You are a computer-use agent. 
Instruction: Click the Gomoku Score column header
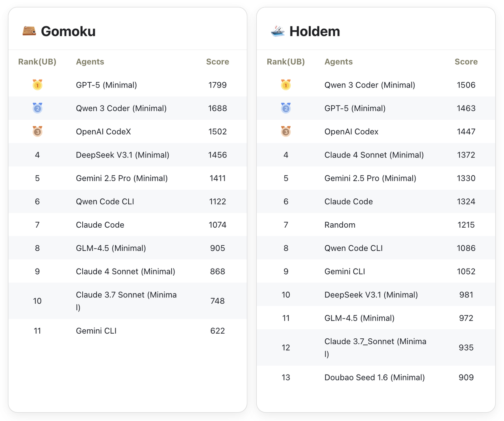tap(217, 62)
